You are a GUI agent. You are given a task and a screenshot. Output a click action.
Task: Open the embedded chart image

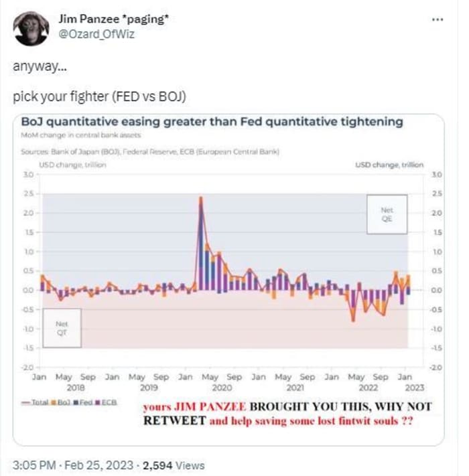[228, 279]
